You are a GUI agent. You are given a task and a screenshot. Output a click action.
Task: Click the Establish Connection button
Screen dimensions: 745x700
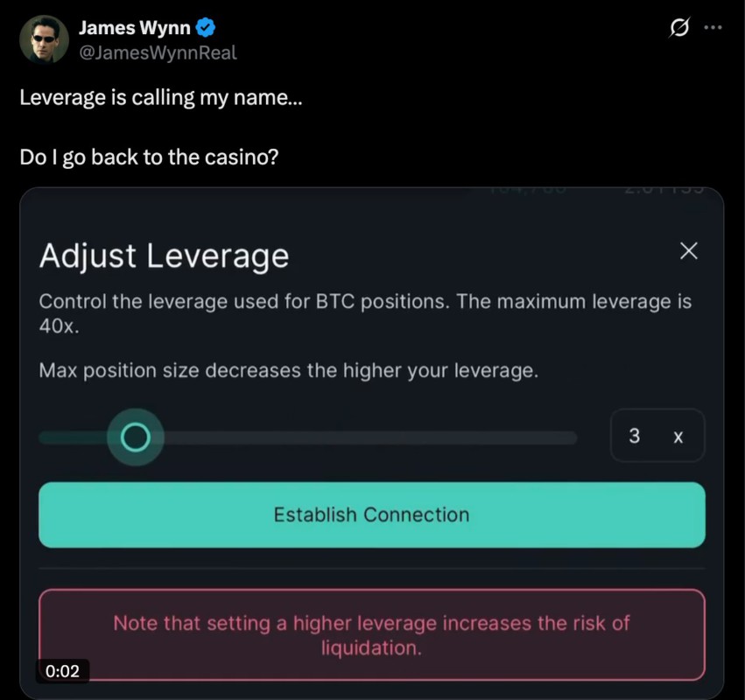click(371, 514)
